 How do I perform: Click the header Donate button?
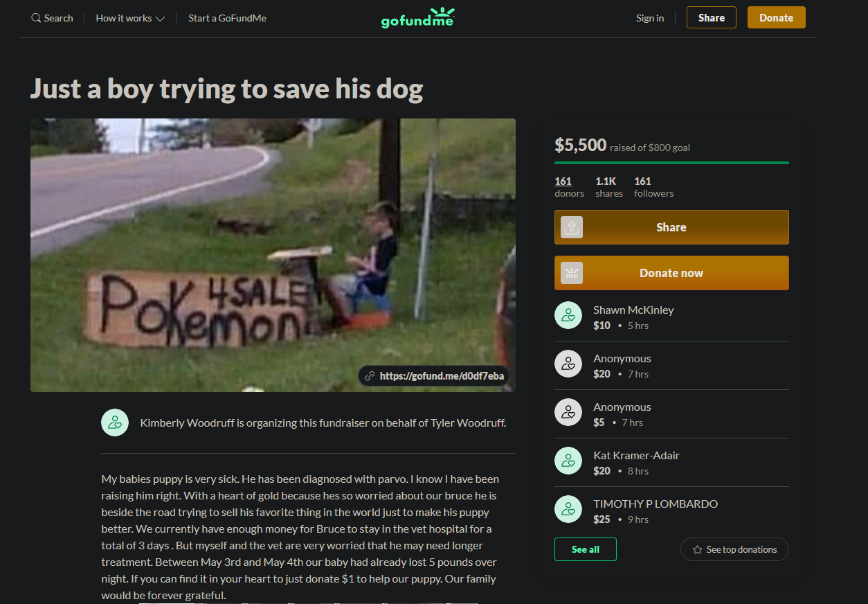pyautogui.click(x=776, y=18)
